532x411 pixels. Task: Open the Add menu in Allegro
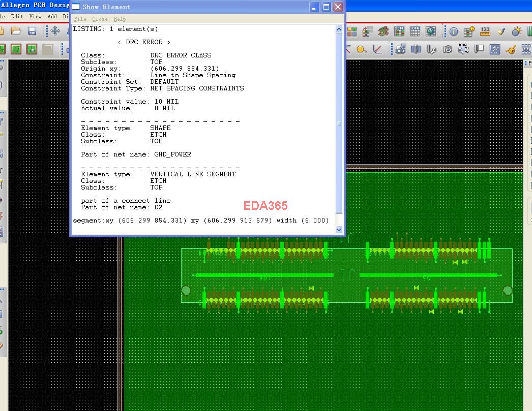(52, 16)
